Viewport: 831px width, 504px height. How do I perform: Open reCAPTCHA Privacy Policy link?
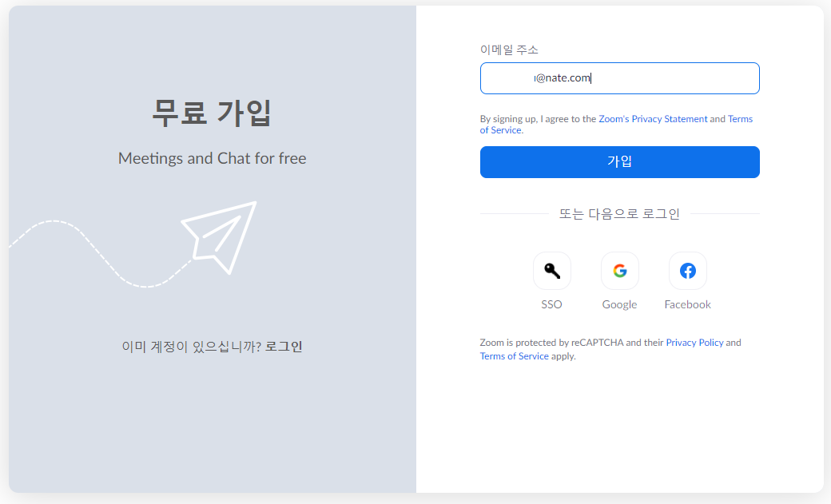click(x=694, y=343)
